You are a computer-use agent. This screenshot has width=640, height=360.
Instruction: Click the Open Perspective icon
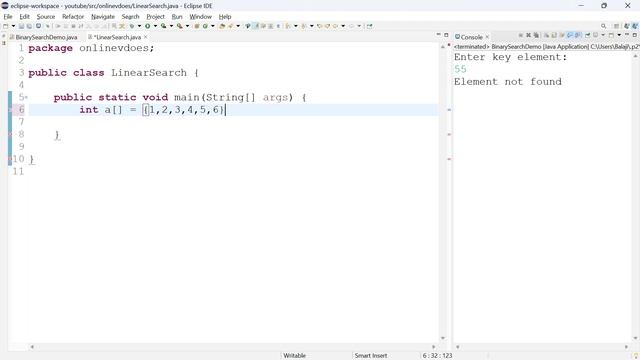[x=617, y=26]
